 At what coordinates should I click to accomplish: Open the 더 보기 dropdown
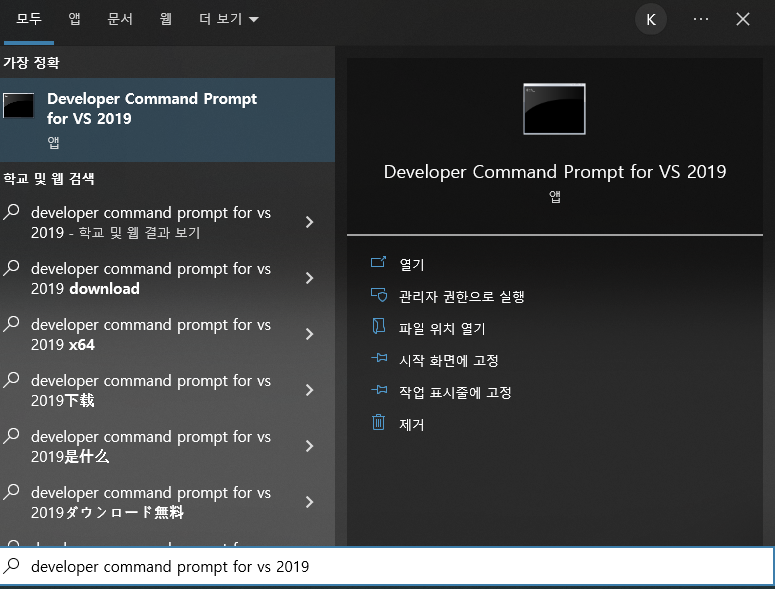[228, 19]
